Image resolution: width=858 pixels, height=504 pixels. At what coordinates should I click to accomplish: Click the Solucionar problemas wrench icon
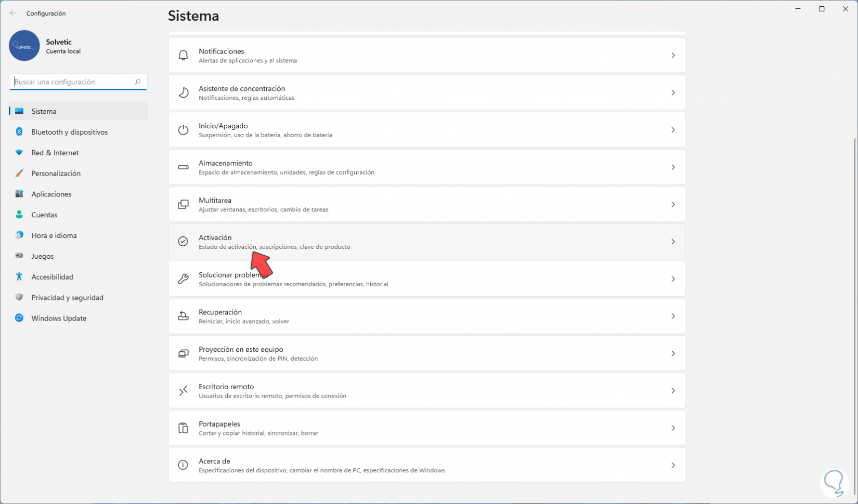183,279
